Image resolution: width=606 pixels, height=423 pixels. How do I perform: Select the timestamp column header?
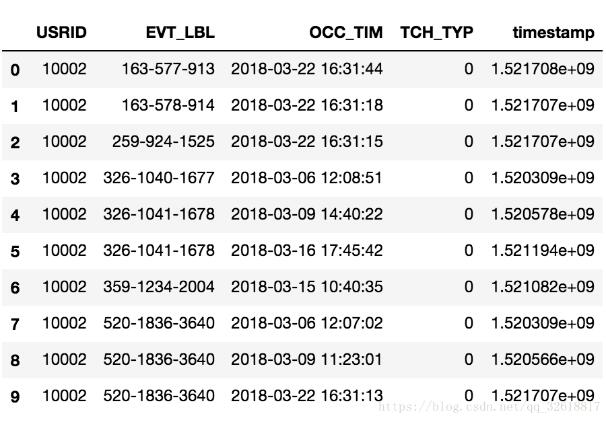click(553, 33)
